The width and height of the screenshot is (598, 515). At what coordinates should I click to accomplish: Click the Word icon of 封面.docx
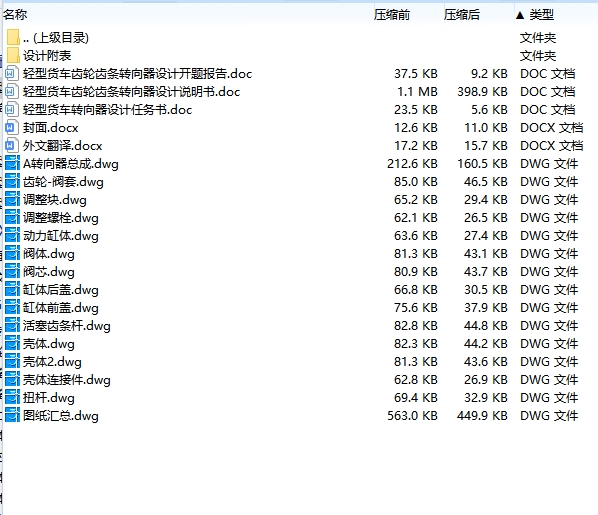11,127
